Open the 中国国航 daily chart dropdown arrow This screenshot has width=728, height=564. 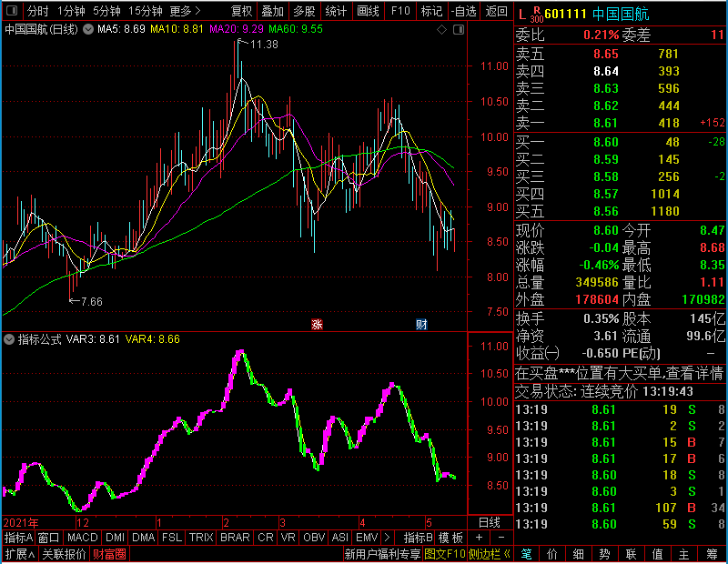pos(88,29)
